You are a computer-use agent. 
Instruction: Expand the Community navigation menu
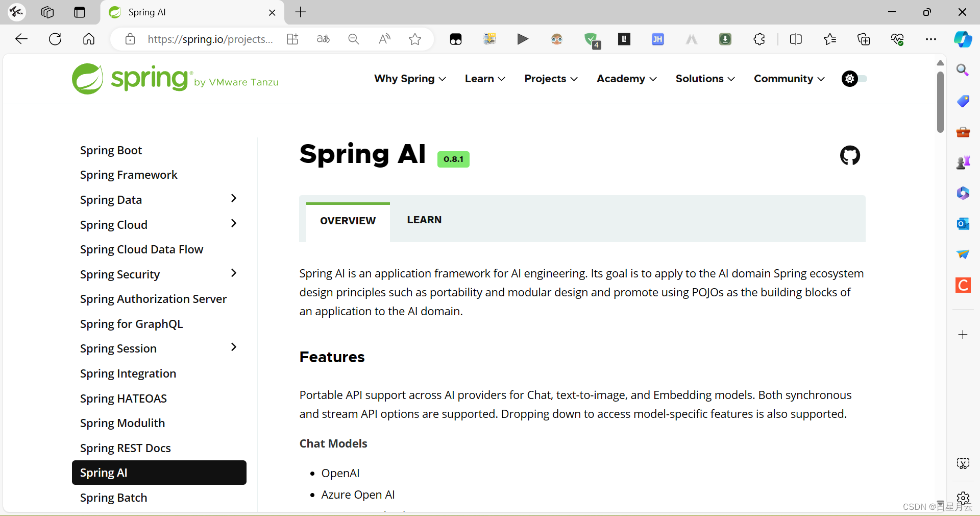tap(789, 79)
